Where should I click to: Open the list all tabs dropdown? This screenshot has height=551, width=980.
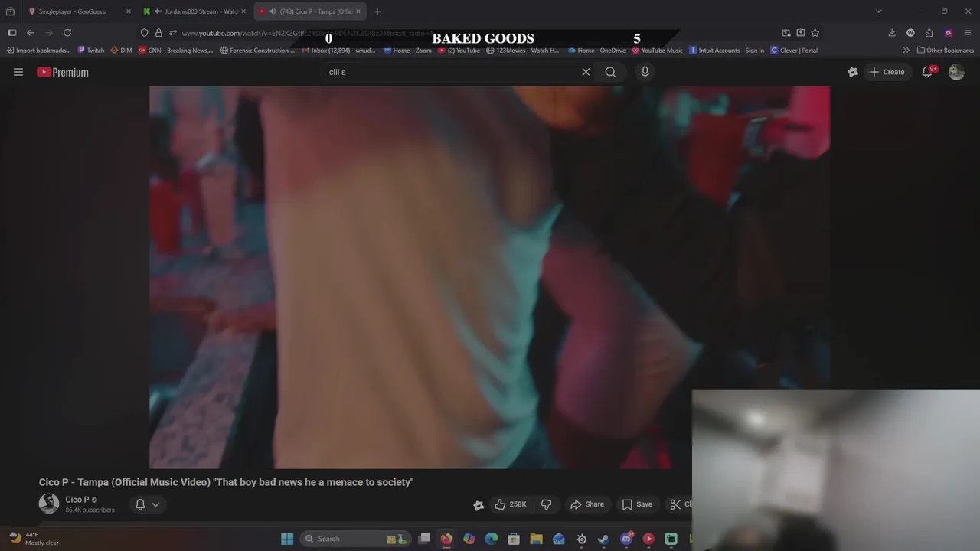[x=879, y=11]
